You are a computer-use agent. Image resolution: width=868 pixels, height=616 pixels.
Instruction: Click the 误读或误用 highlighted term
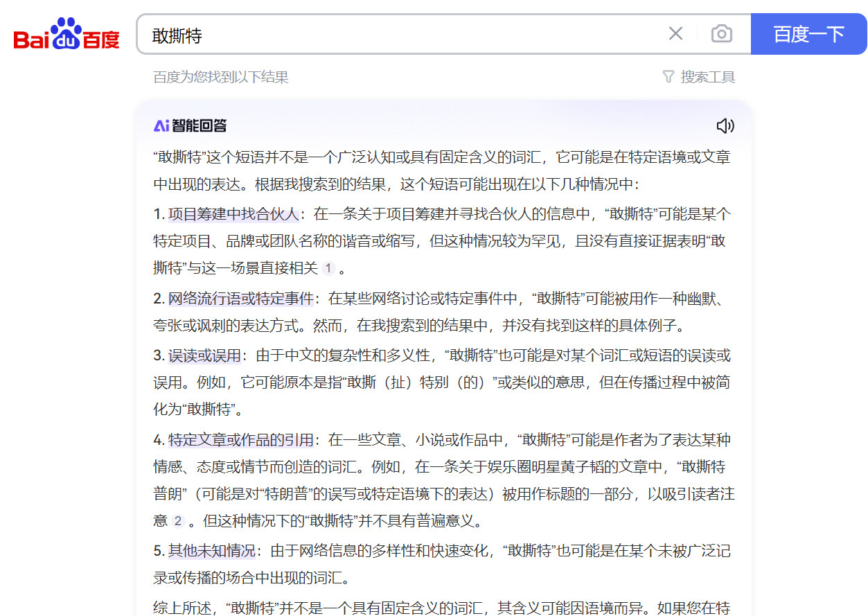coord(204,355)
